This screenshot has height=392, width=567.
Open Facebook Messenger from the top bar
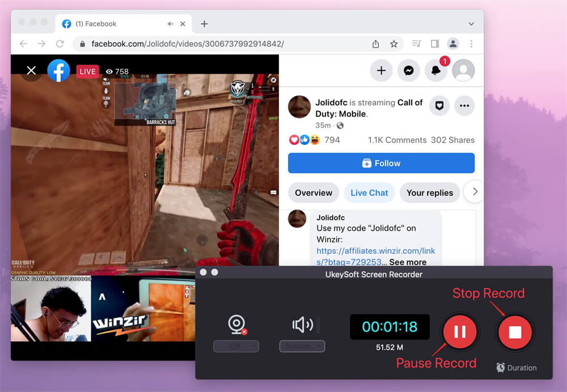409,70
